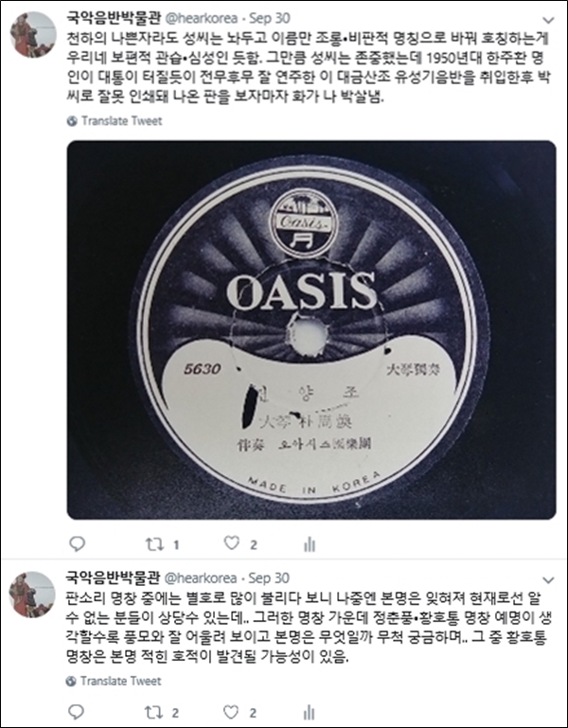Open the Sep 30 timestamp of second tweet

coord(269,578)
